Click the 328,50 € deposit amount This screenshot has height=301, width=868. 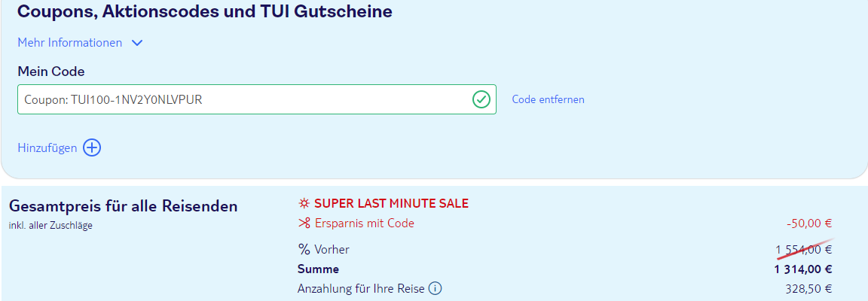click(x=808, y=289)
